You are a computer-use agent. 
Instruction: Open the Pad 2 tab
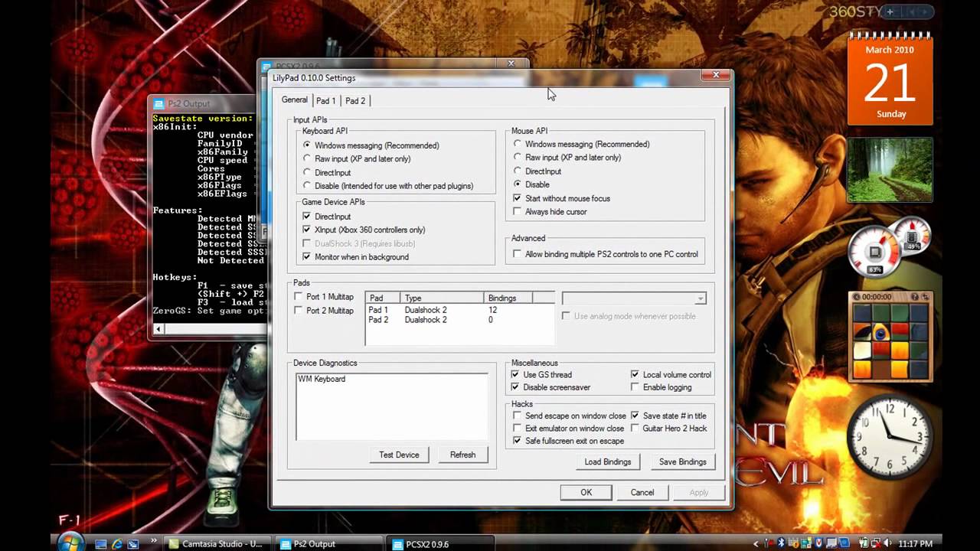(x=355, y=100)
